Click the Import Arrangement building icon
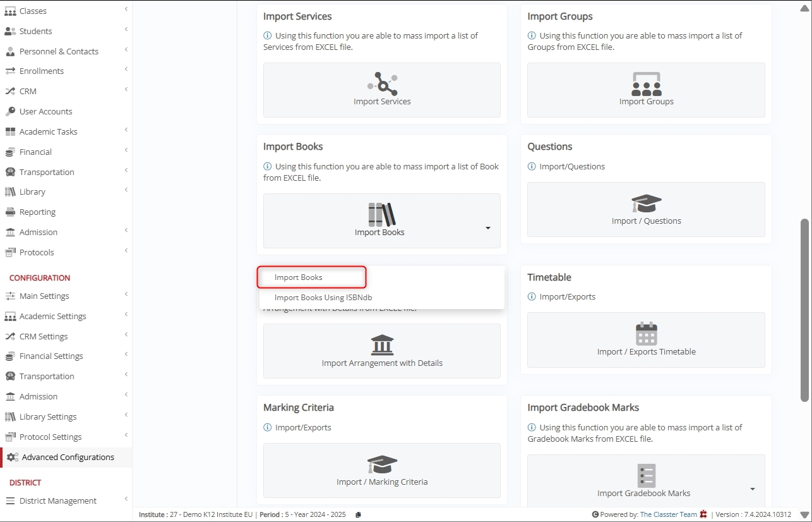812x522 pixels. [382, 345]
